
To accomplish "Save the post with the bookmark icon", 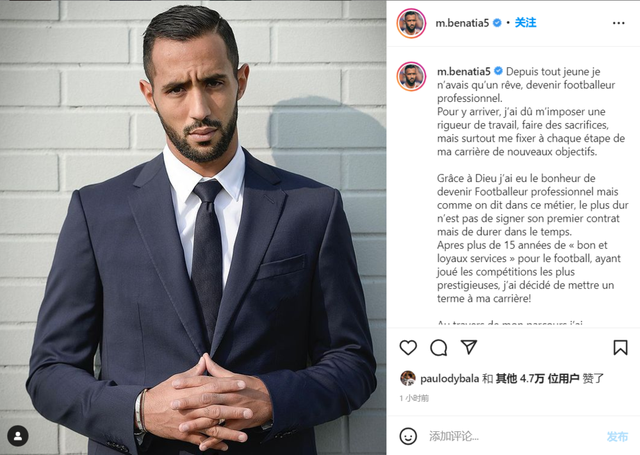I will click(x=620, y=348).
